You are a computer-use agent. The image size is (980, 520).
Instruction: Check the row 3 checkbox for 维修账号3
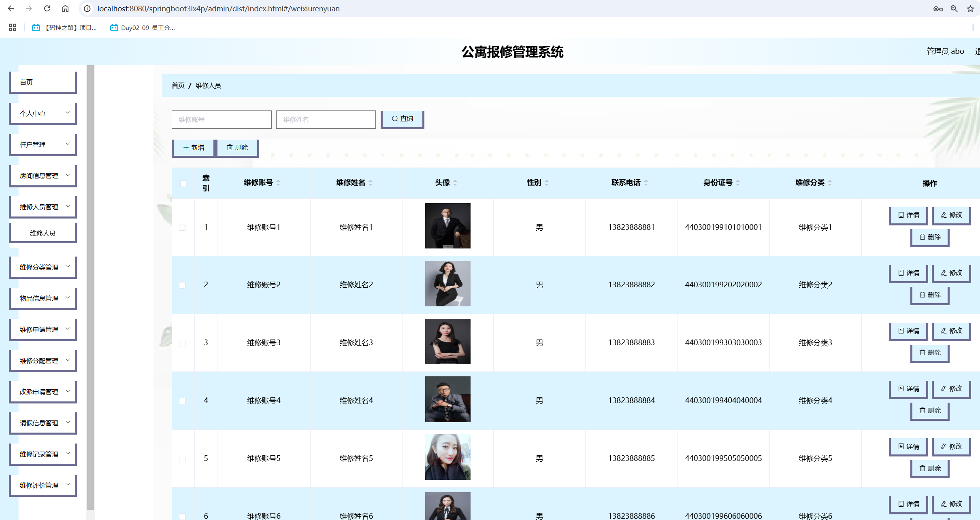click(x=182, y=343)
